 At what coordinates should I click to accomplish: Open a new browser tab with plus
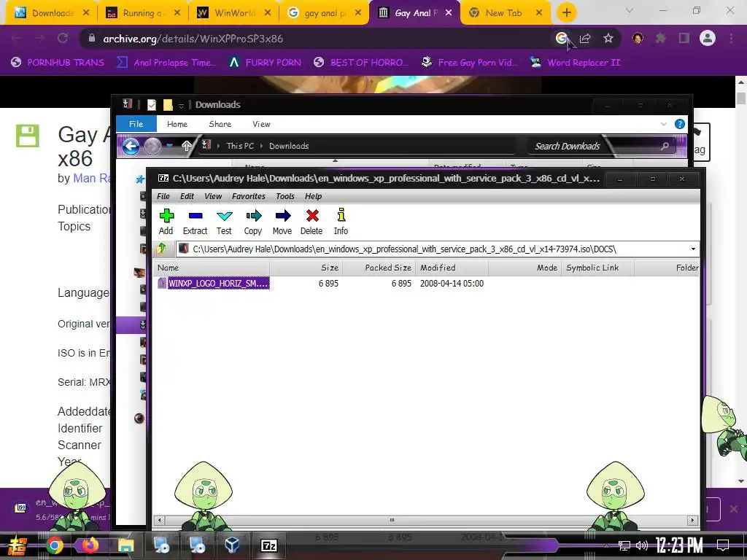point(566,13)
